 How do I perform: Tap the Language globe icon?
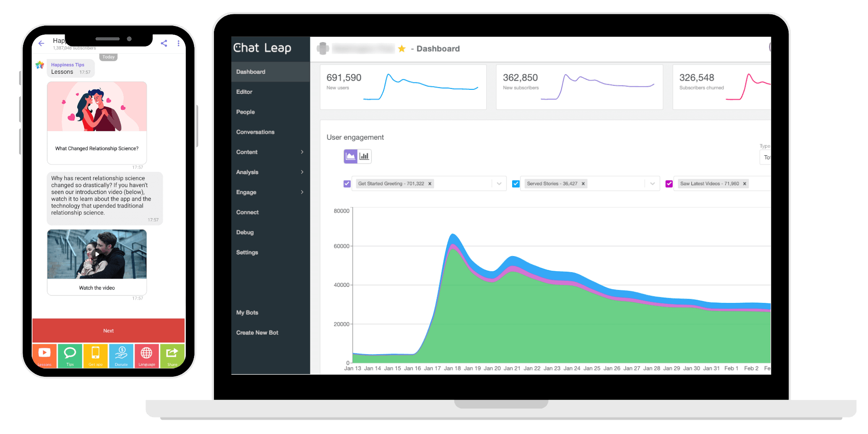pyautogui.click(x=147, y=356)
